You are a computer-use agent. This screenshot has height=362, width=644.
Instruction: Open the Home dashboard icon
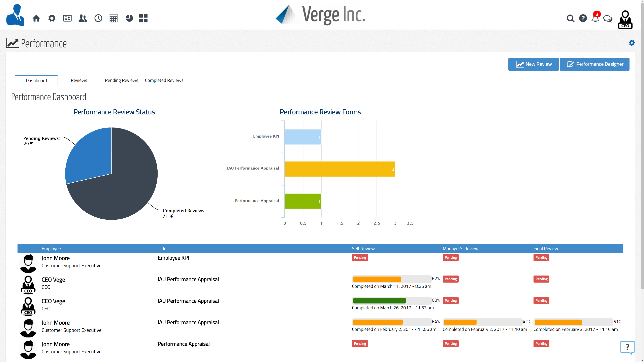tap(36, 18)
